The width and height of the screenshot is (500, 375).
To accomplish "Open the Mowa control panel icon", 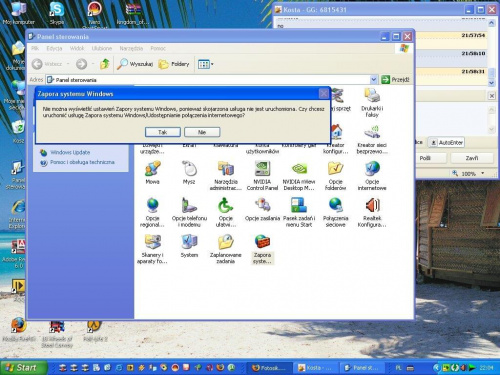I will click(x=152, y=173).
